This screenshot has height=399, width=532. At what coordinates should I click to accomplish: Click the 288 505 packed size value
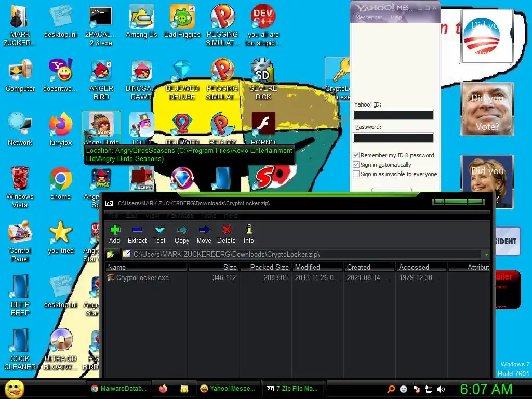(x=275, y=277)
